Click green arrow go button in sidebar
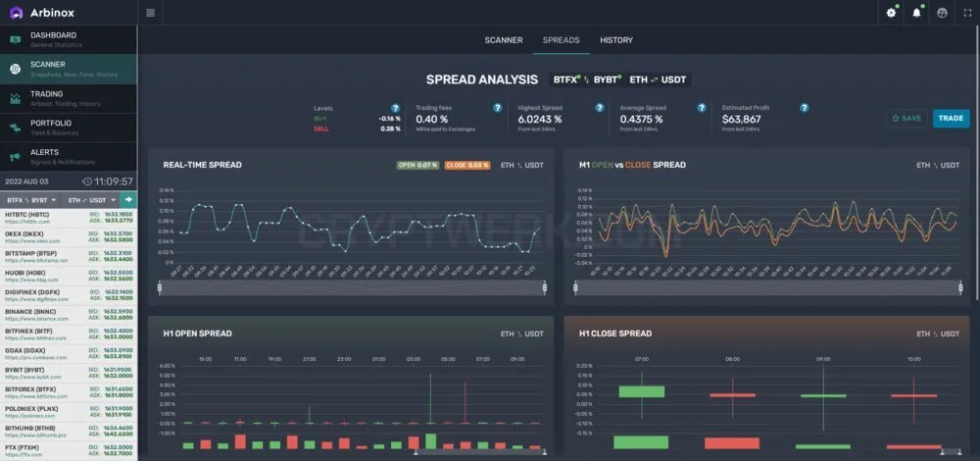 pyautogui.click(x=129, y=199)
